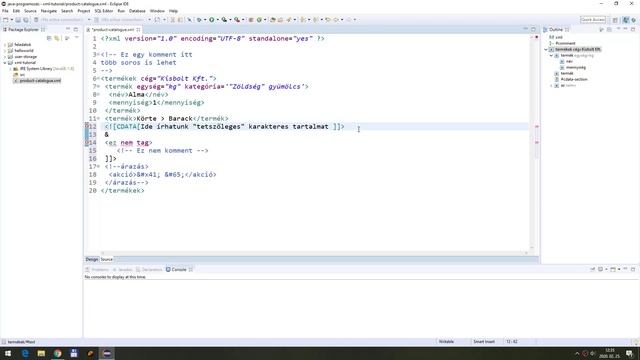Screen dimensions: 640x360
Task: Switch to the Design tab of editor
Action: (x=91, y=259)
